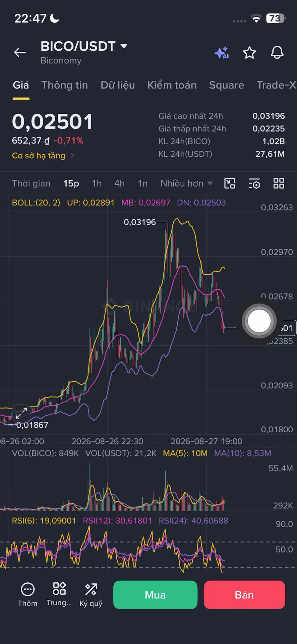Screen dimensions: 297x644
Task: Open the chart drawing tools icon
Action: pyautogui.click(x=230, y=183)
